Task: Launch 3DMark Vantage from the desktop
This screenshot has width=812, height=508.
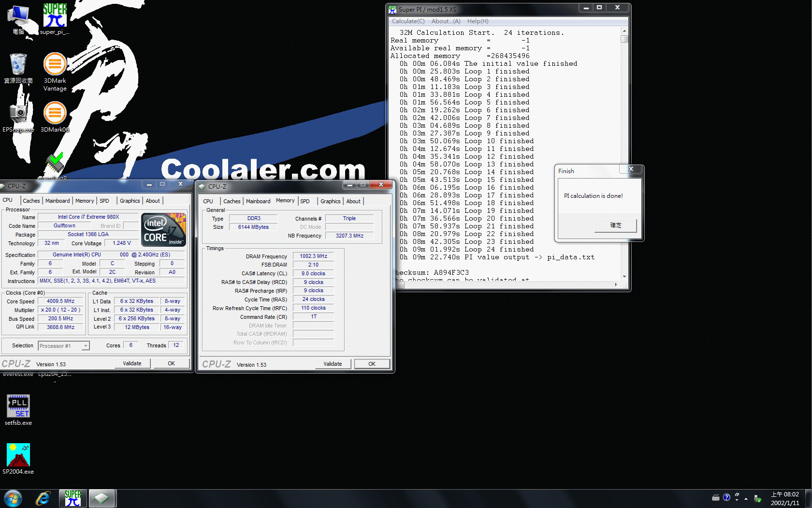Action: [55, 72]
